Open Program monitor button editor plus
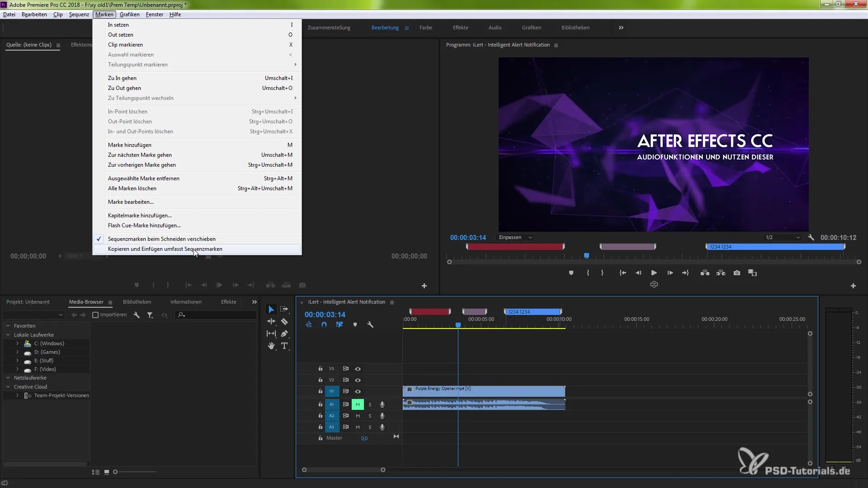Screen dimensions: 868x488 pyautogui.click(x=853, y=286)
